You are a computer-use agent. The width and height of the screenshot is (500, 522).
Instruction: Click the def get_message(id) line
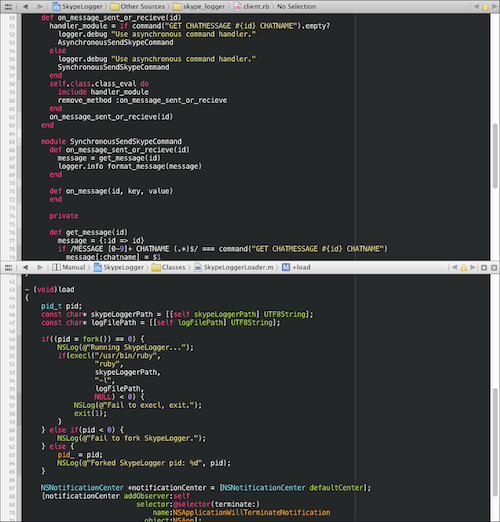pyautogui.click(x=88, y=232)
